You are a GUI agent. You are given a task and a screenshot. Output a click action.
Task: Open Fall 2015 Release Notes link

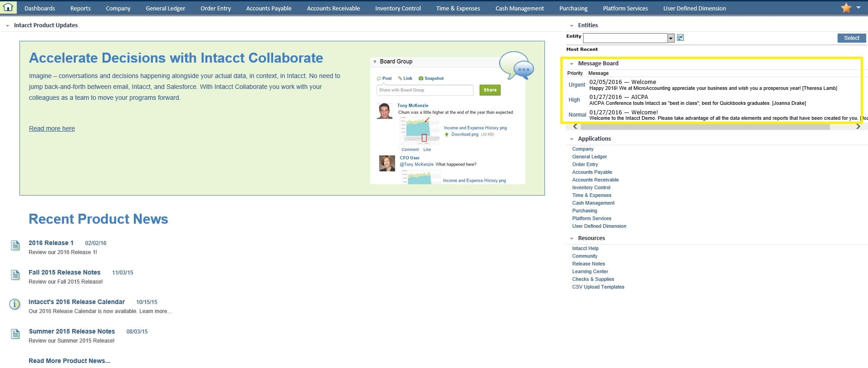(x=64, y=272)
